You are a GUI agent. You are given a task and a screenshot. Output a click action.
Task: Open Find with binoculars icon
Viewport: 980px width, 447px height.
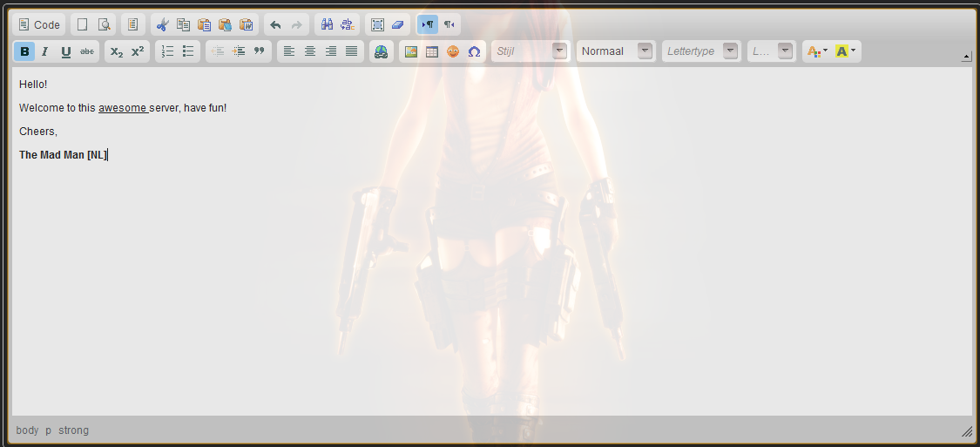click(x=327, y=25)
